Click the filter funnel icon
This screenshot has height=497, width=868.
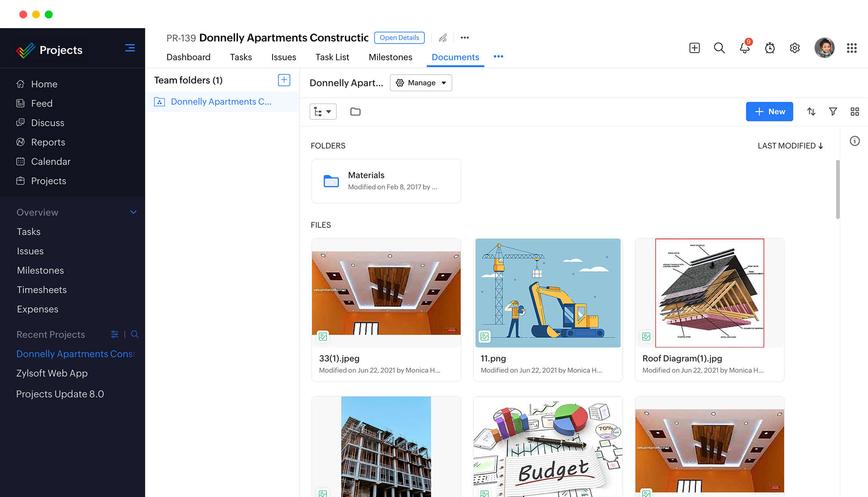[833, 112]
